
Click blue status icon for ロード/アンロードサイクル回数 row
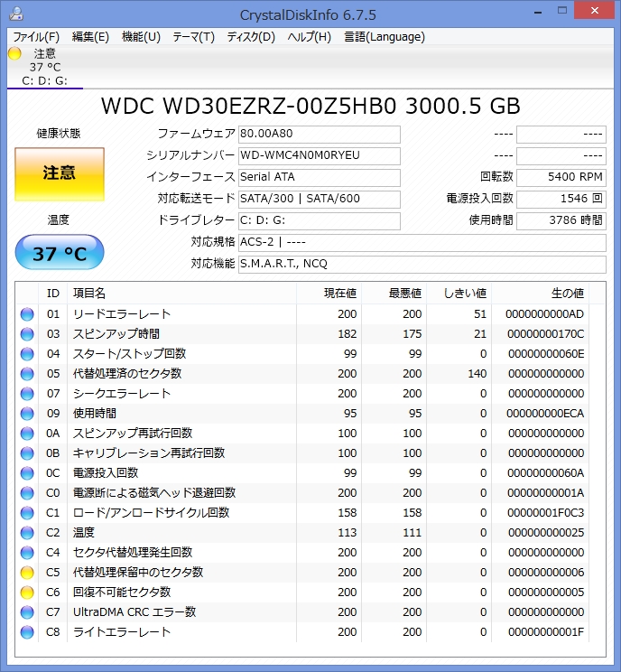point(27,512)
